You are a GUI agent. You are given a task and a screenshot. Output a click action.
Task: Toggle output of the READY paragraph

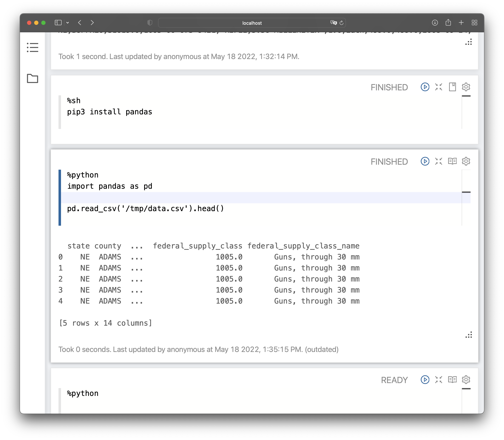pyautogui.click(x=452, y=380)
